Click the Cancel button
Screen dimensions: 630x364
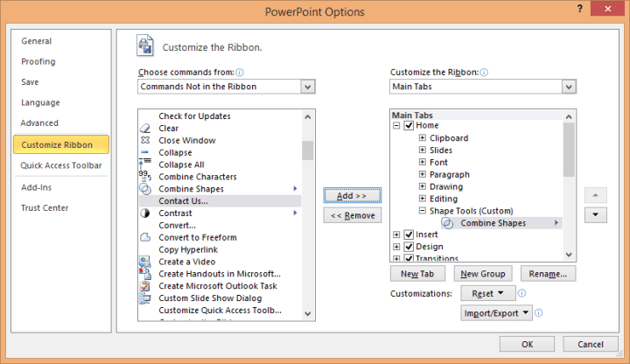(591, 345)
